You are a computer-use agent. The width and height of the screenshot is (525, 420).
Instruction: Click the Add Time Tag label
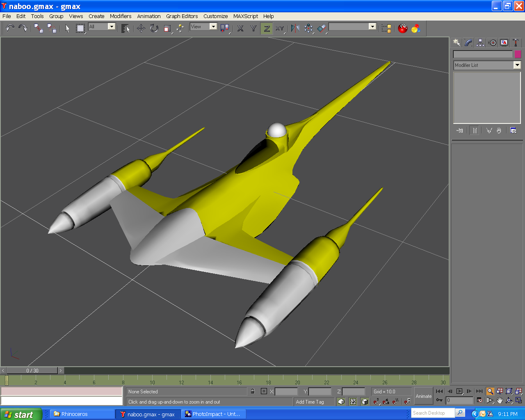310,402
